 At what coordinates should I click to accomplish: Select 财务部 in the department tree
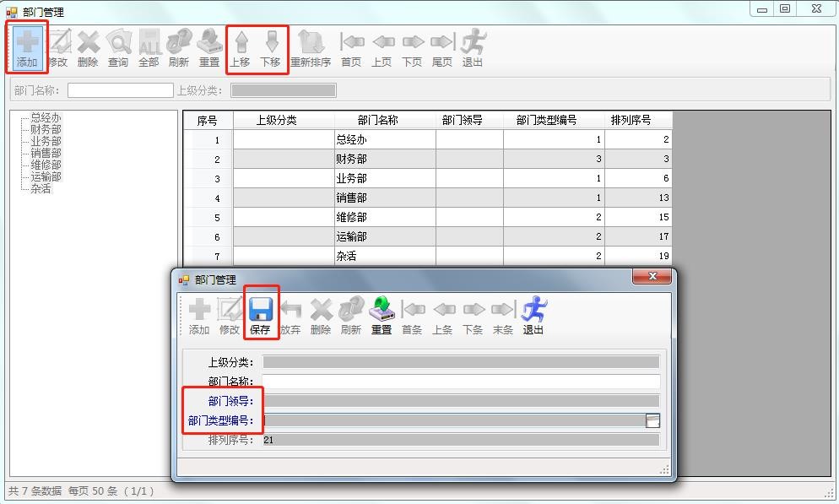pos(46,129)
